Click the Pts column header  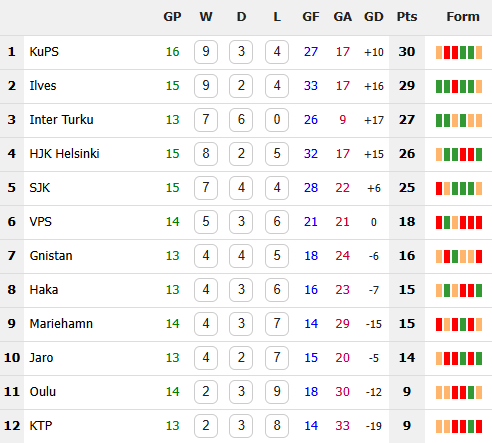click(407, 17)
